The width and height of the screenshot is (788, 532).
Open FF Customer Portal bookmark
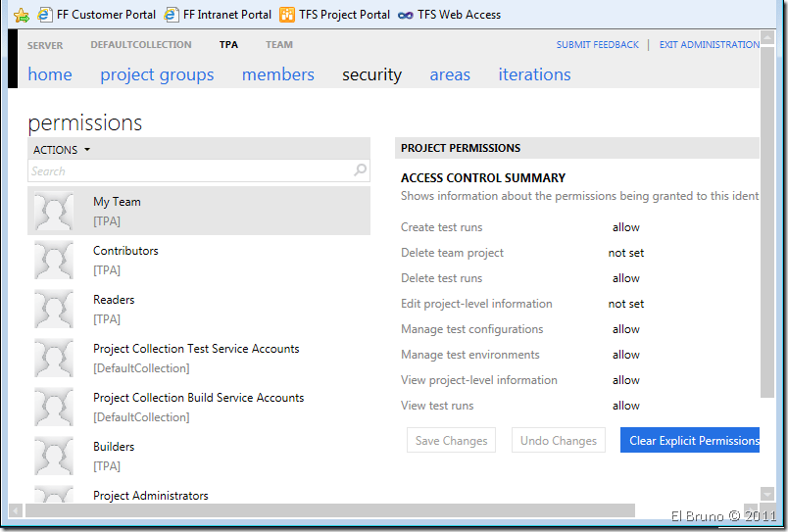pos(96,15)
